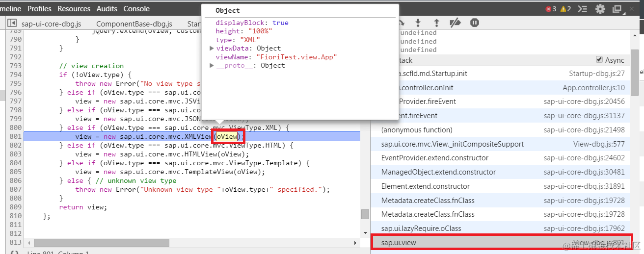Select the sap-ui-core-dbg.js file tab
Viewport: 644px width, 254px height.
point(51,24)
